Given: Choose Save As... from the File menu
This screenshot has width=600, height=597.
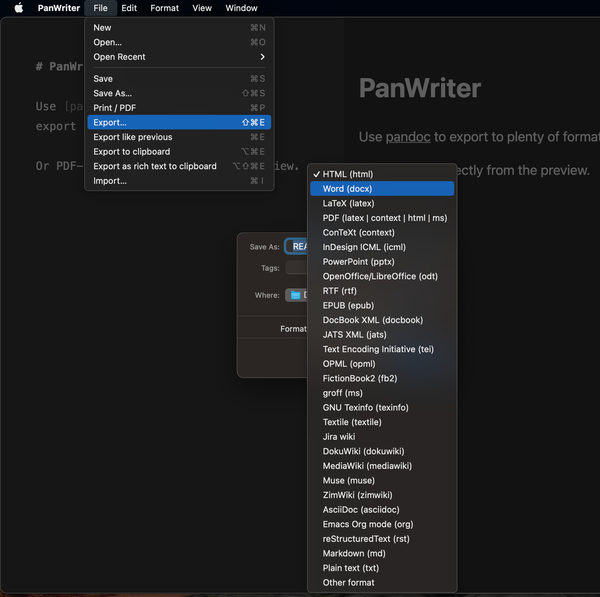Looking at the screenshot, I should click(x=179, y=93).
